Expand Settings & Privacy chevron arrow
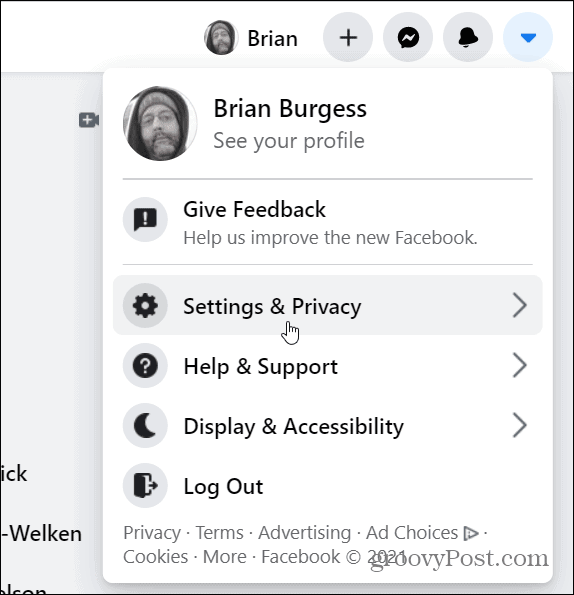Screen dimensions: 574x595 pos(519,305)
